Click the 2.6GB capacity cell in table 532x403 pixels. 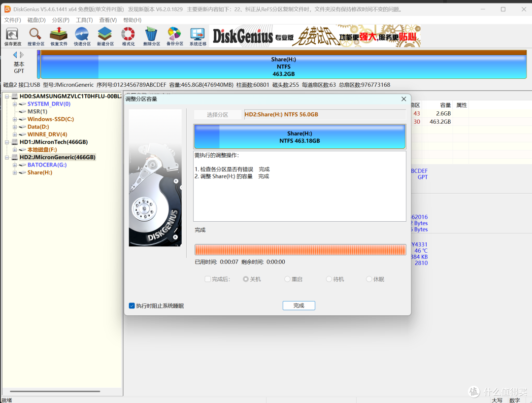coord(443,114)
